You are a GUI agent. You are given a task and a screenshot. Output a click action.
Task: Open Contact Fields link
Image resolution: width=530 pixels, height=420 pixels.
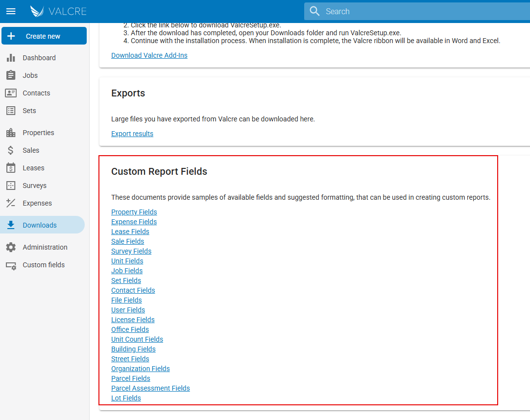(133, 290)
